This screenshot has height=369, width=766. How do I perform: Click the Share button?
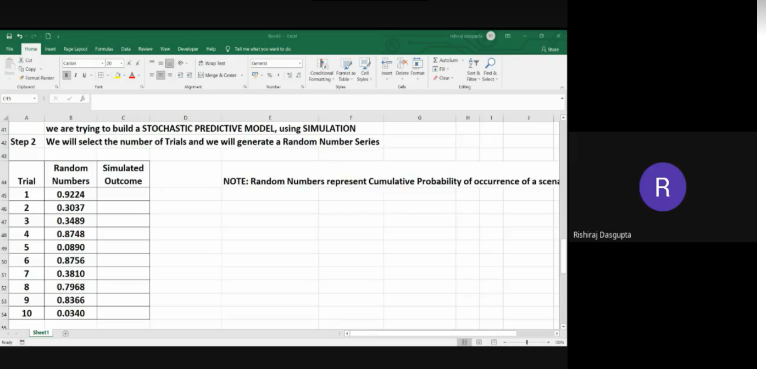click(x=550, y=49)
